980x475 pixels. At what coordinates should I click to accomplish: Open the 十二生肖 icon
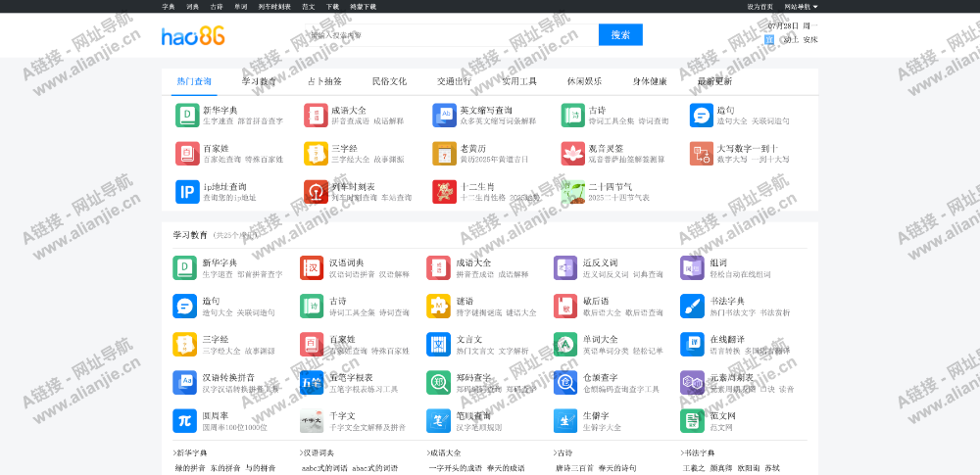pyautogui.click(x=444, y=192)
